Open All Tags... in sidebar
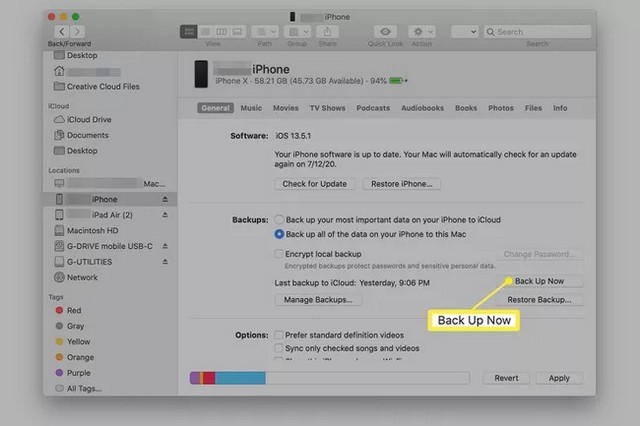The width and height of the screenshot is (640, 426). pyautogui.click(x=78, y=388)
